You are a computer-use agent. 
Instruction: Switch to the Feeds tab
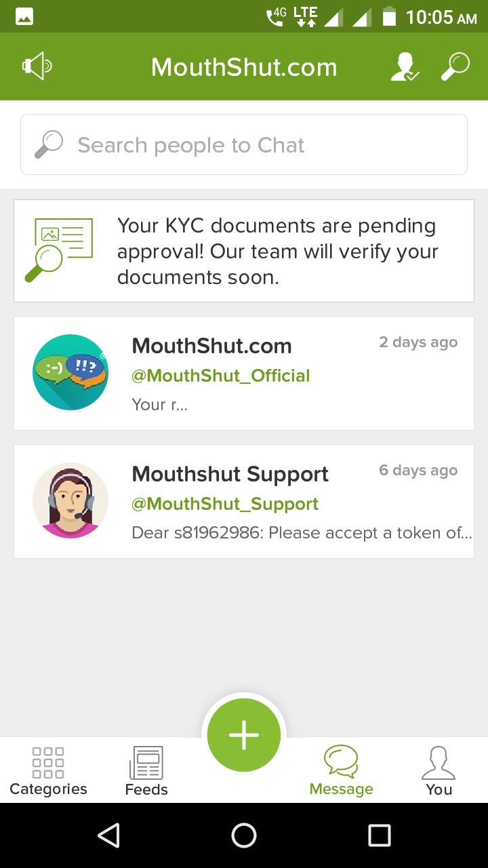click(x=146, y=771)
